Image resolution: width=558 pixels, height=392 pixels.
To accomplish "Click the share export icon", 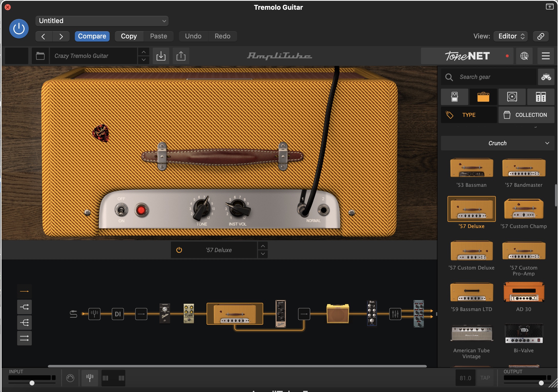I will click(181, 56).
